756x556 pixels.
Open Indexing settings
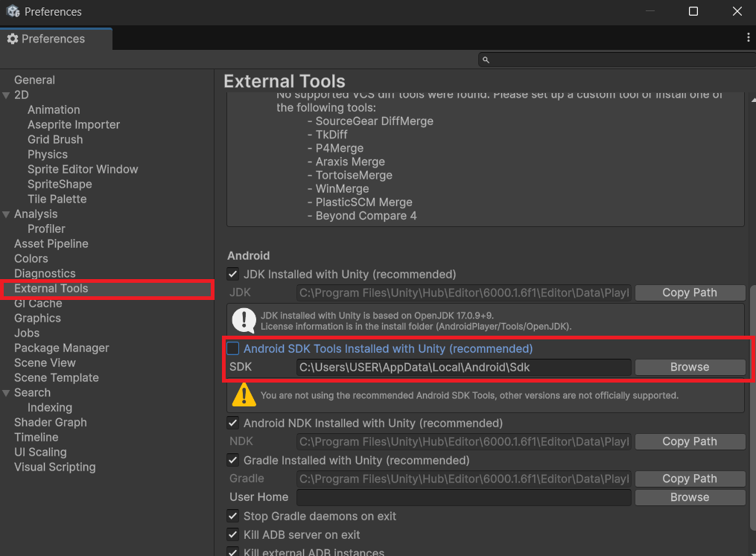pos(50,408)
